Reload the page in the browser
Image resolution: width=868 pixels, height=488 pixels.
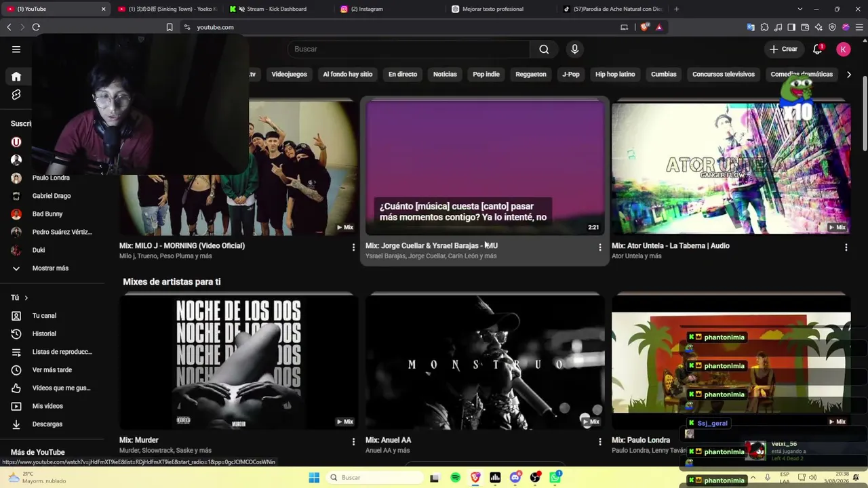(36, 27)
